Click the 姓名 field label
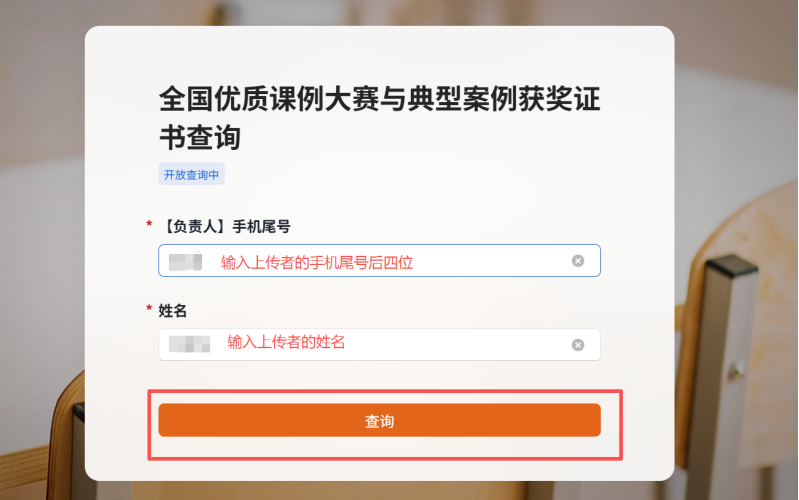Viewport: 799px width, 500px height. pos(173,311)
